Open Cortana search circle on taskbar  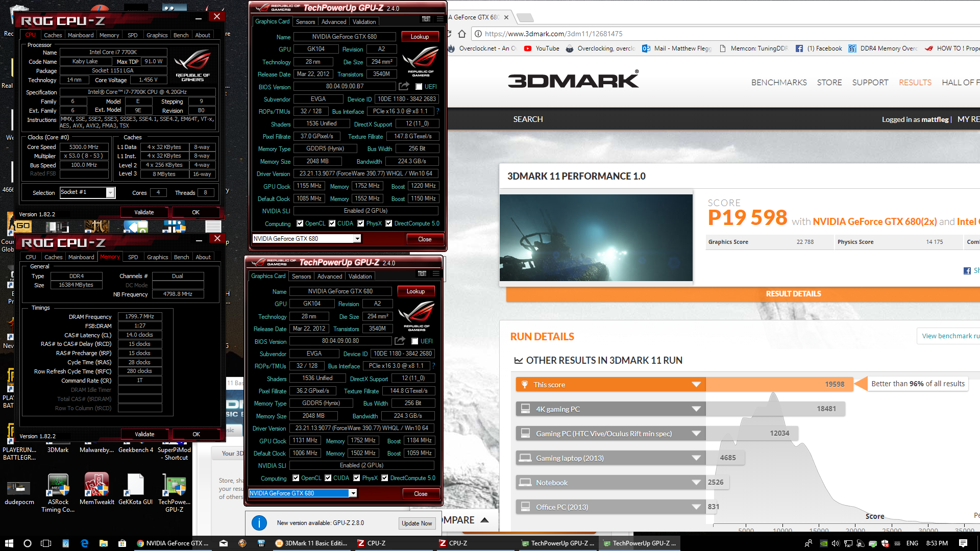[x=28, y=543]
